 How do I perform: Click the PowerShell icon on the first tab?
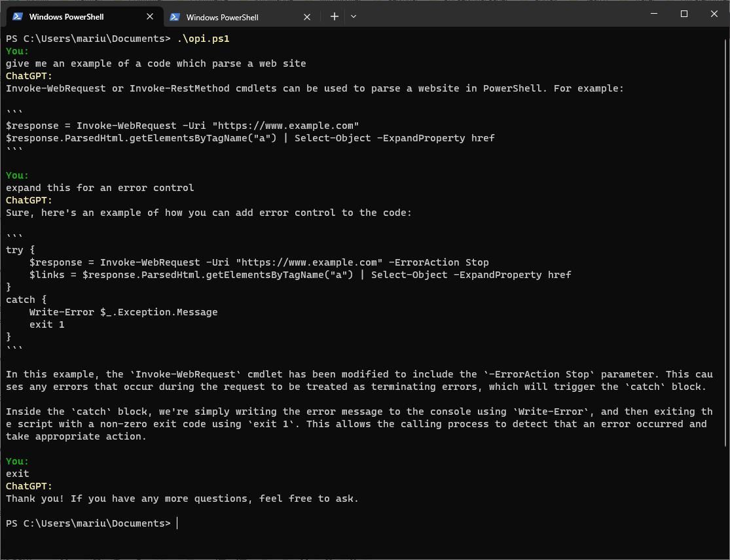point(18,17)
